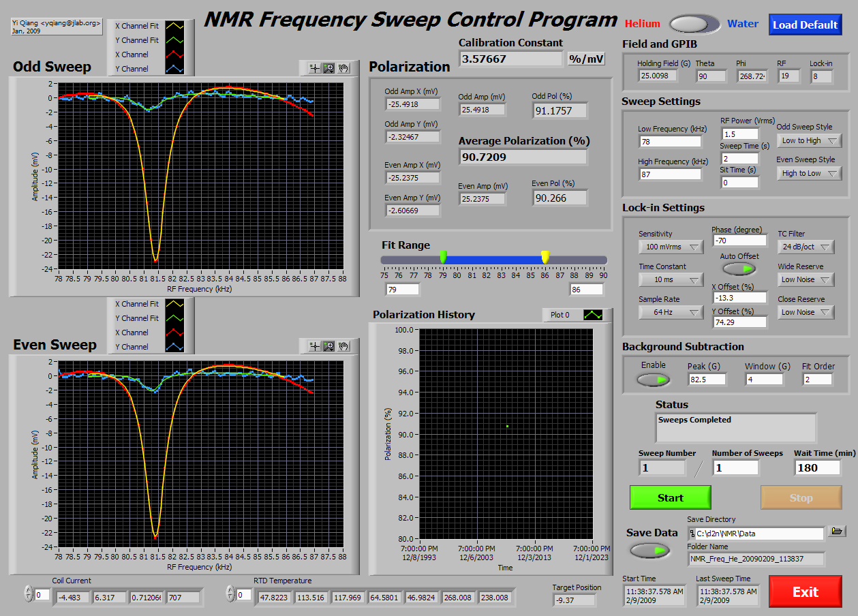Click Coil Current index stepper arrows
Image resolution: width=858 pixels, height=616 pixels.
click(x=28, y=594)
